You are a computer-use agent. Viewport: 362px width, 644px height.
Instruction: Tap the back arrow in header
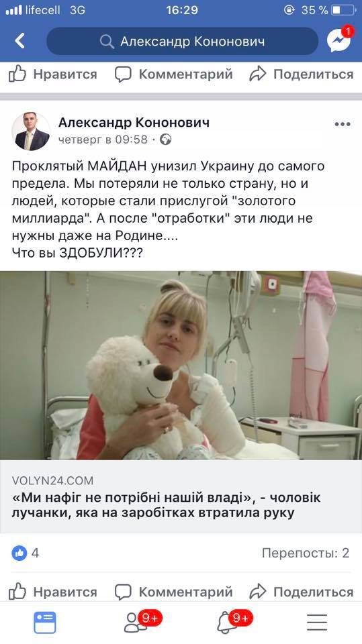(19, 41)
